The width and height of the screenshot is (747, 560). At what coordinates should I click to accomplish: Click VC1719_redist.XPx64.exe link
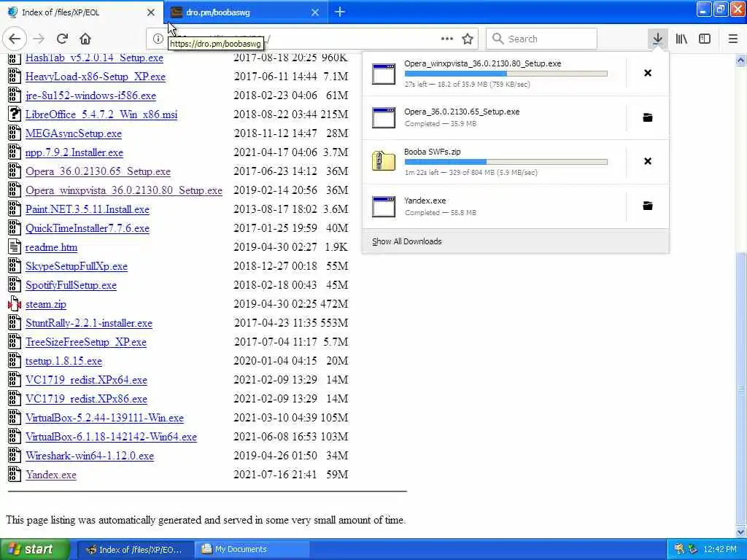pos(86,381)
